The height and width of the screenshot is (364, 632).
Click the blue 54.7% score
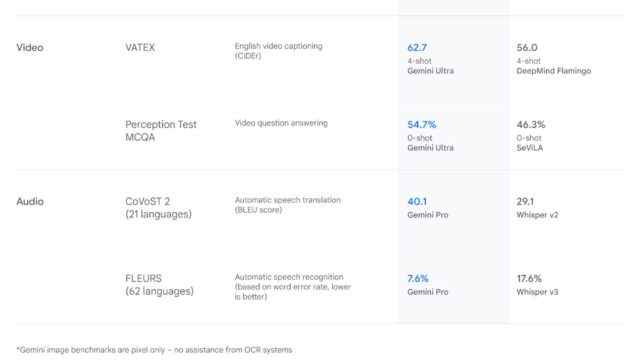pos(422,125)
